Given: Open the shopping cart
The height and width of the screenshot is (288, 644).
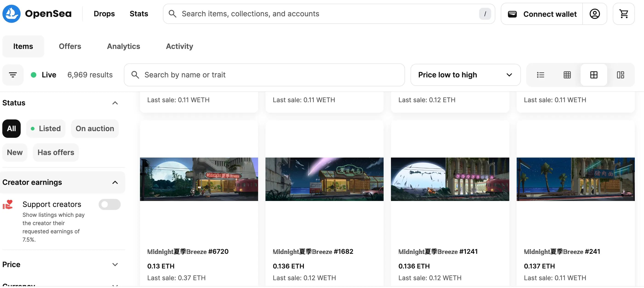Looking at the screenshot, I should [x=624, y=14].
